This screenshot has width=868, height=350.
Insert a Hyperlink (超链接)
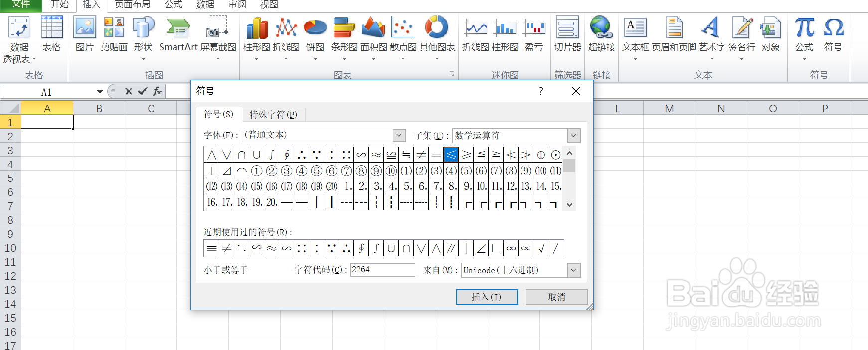click(x=601, y=34)
